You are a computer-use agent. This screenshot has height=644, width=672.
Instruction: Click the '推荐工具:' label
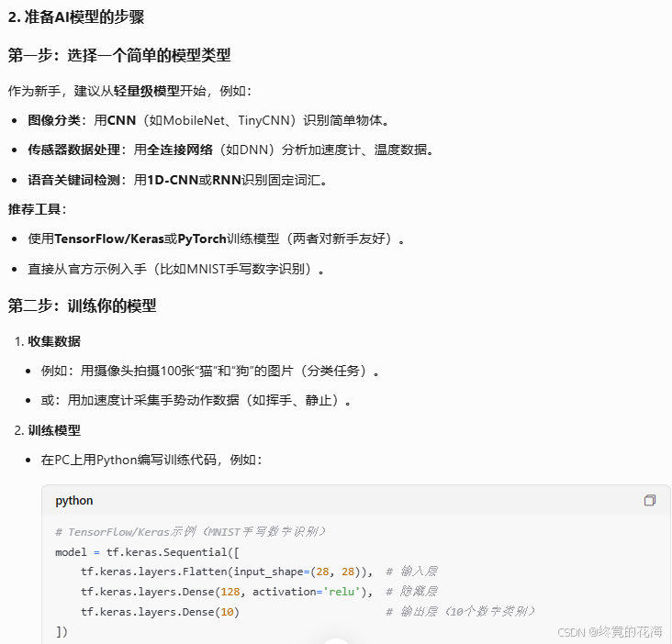[x=37, y=209]
